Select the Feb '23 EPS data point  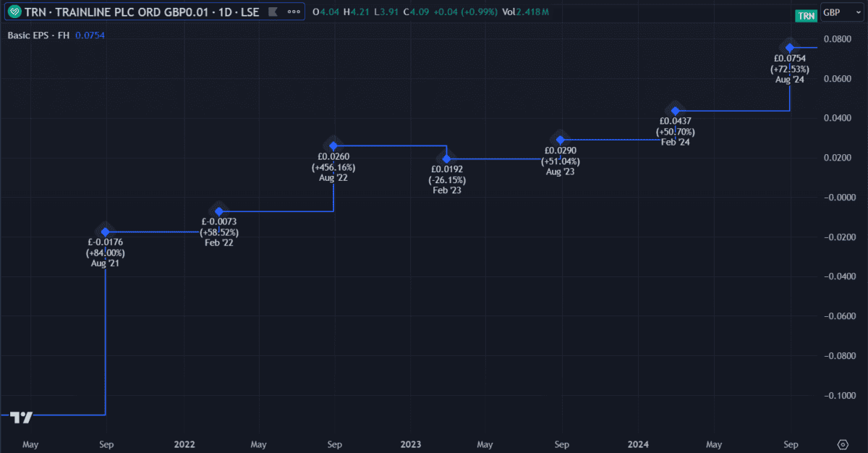[x=447, y=159]
